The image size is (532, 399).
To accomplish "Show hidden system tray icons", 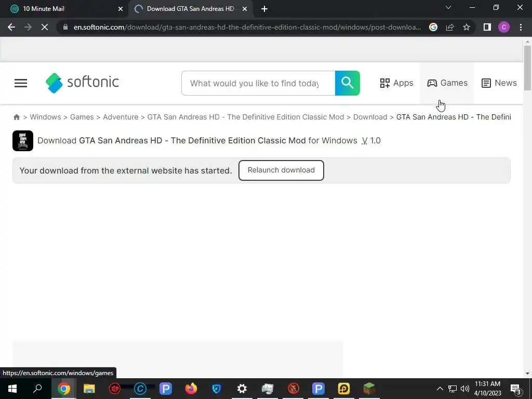I will (x=440, y=389).
